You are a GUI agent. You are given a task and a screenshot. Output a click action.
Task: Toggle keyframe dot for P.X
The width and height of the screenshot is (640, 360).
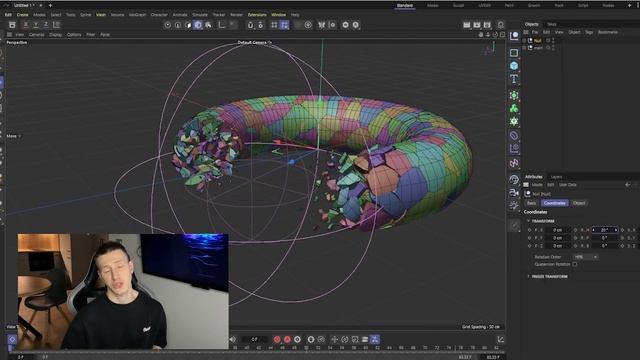529,230
